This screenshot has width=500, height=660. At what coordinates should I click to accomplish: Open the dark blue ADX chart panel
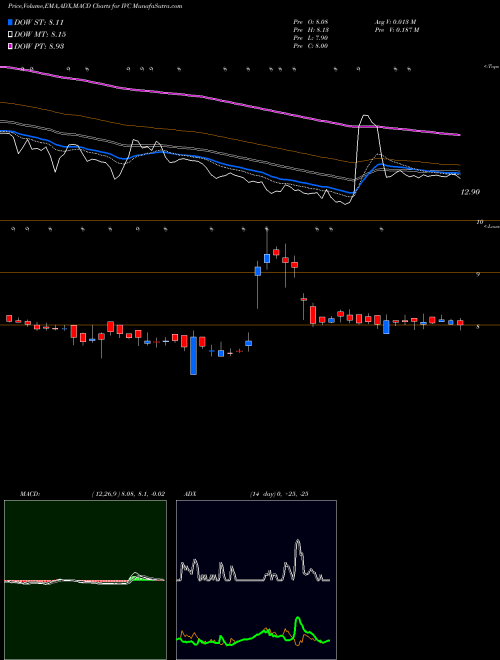(x=256, y=580)
